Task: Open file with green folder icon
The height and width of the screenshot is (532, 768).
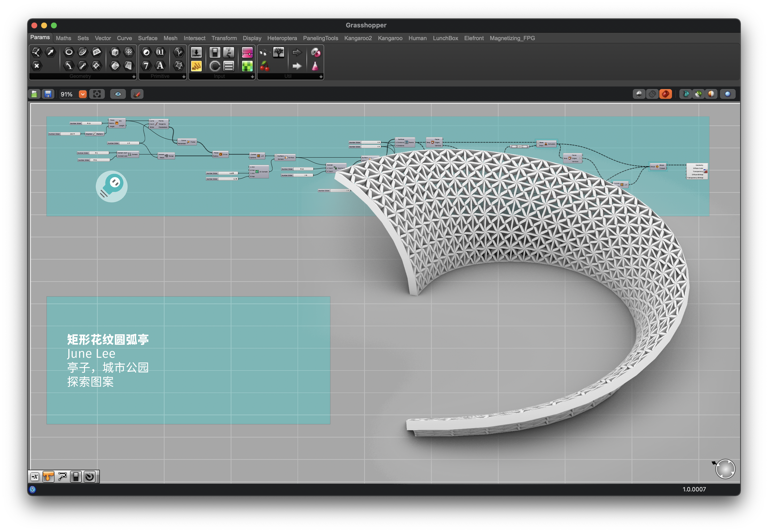Action: [x=34, y=94]
